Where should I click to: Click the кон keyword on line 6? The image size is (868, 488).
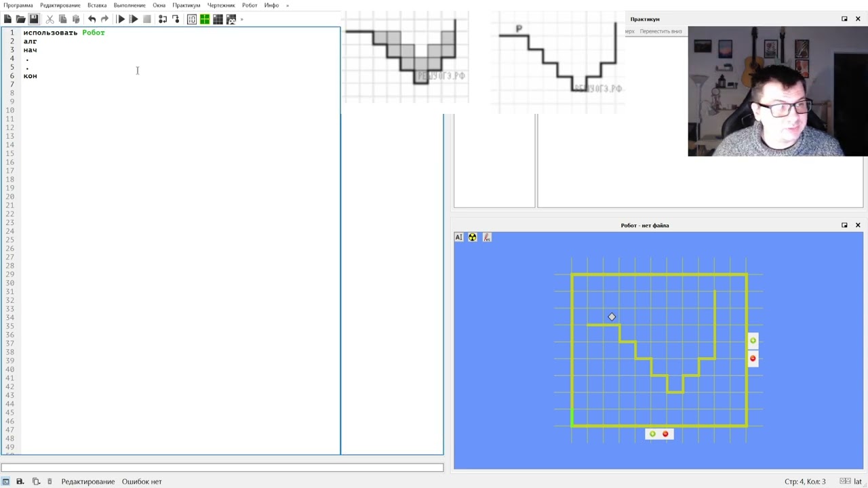pos(30,76)
